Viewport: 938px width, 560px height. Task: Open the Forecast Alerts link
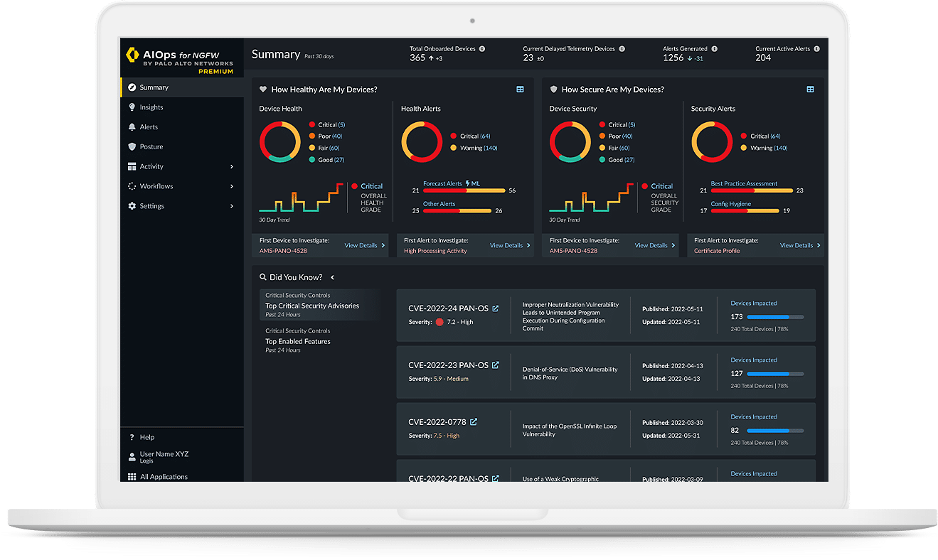[442, 183]
